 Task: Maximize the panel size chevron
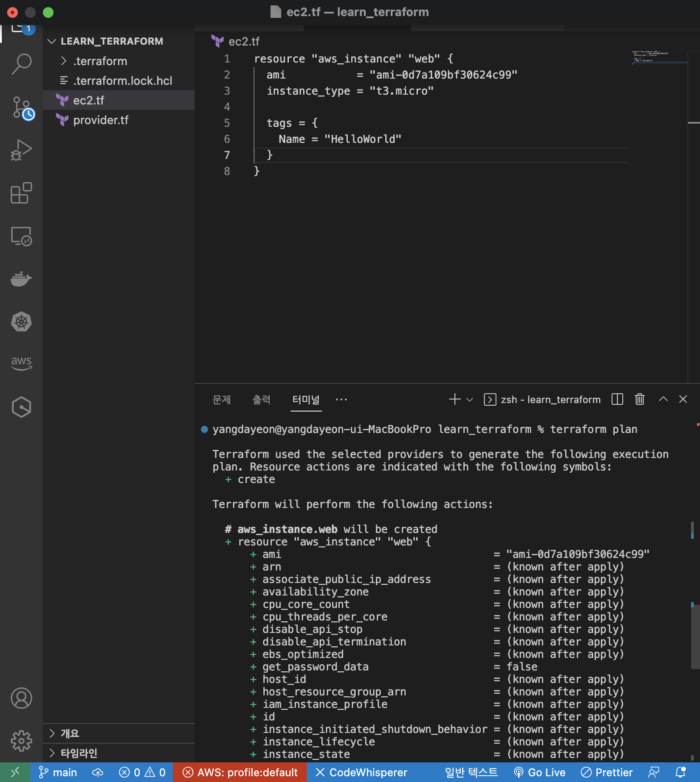[x=663, y=399]
